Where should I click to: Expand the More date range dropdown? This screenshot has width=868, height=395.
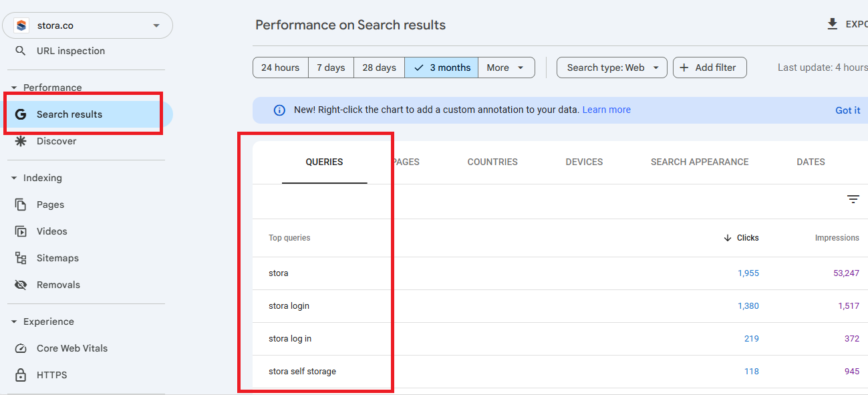tap(506, 68)
